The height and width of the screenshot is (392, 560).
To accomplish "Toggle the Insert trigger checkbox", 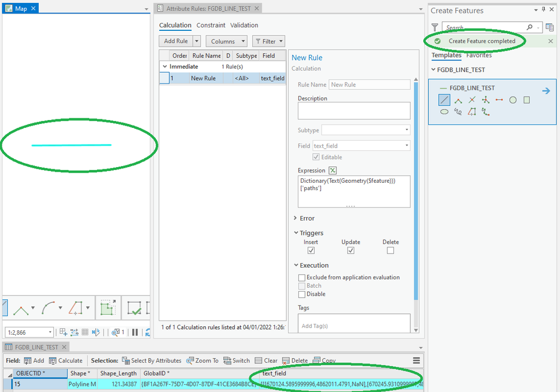I will tap(311, 251).
